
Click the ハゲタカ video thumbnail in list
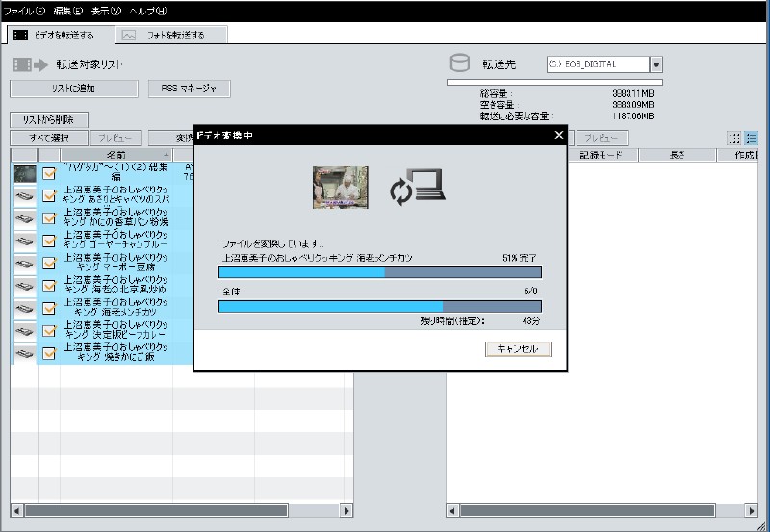[25, 174]
